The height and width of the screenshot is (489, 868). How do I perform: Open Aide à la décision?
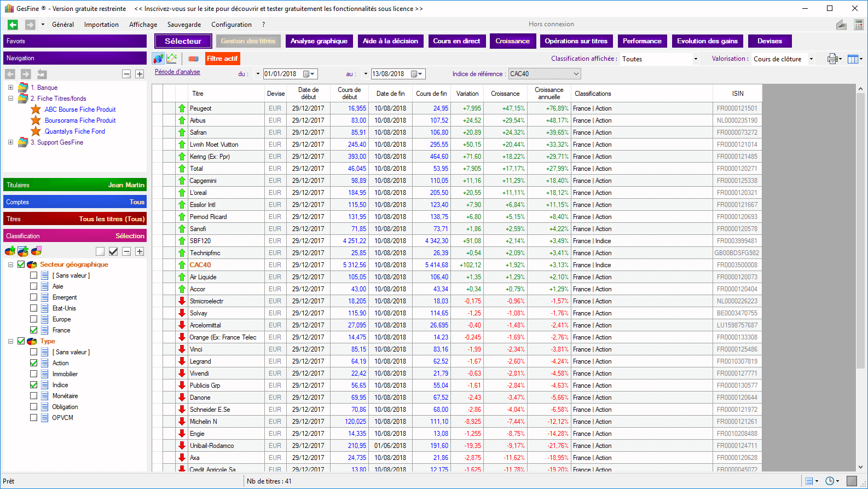[x=390, y=41]
